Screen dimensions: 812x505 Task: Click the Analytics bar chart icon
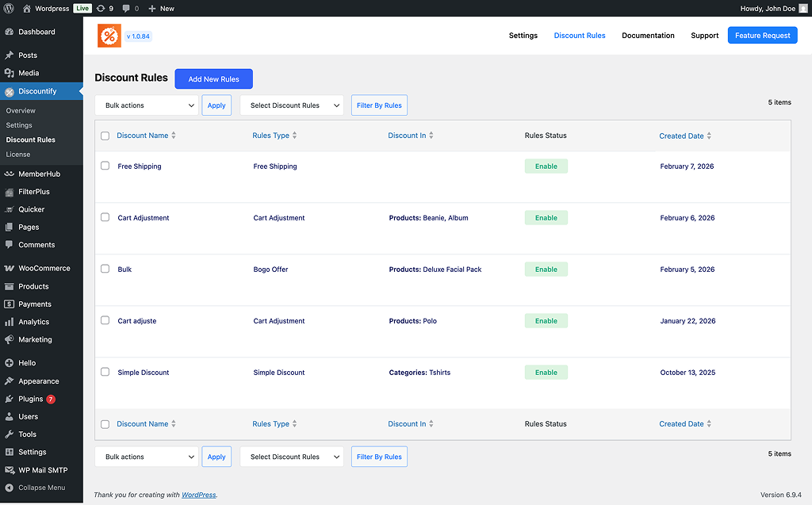tap(10, 322)
